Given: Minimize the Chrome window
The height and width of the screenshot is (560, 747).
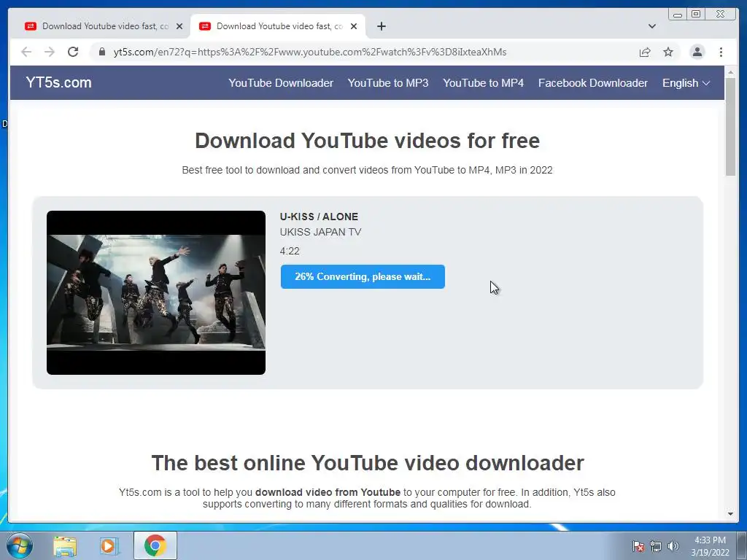Looking at the screenshot, I should click(x=678, y=14).
